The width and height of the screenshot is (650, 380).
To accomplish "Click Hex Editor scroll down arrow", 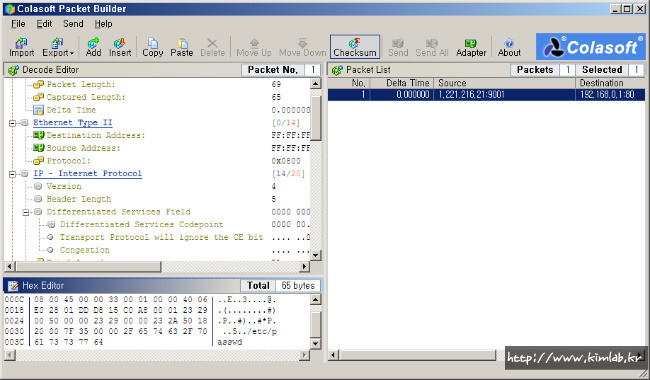I will tap(315, 343).
